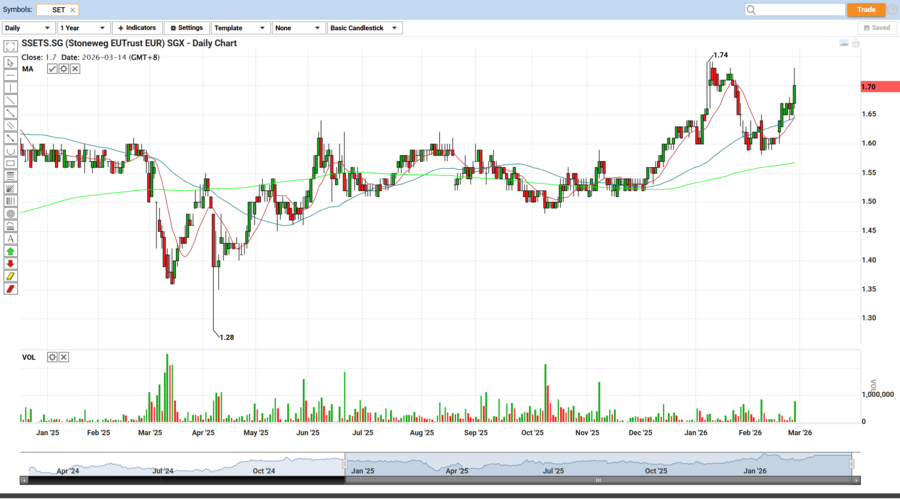Click the orange Trade button

point(866,9)
